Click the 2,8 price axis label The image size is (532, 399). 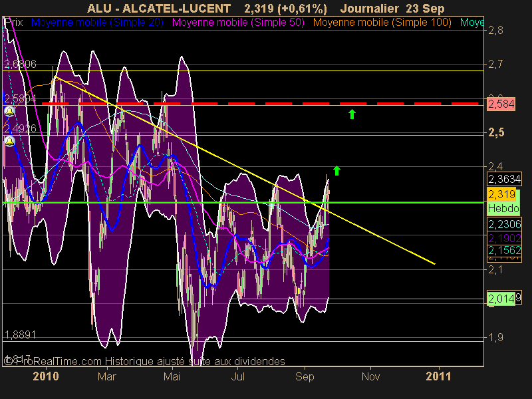(495, 30)
